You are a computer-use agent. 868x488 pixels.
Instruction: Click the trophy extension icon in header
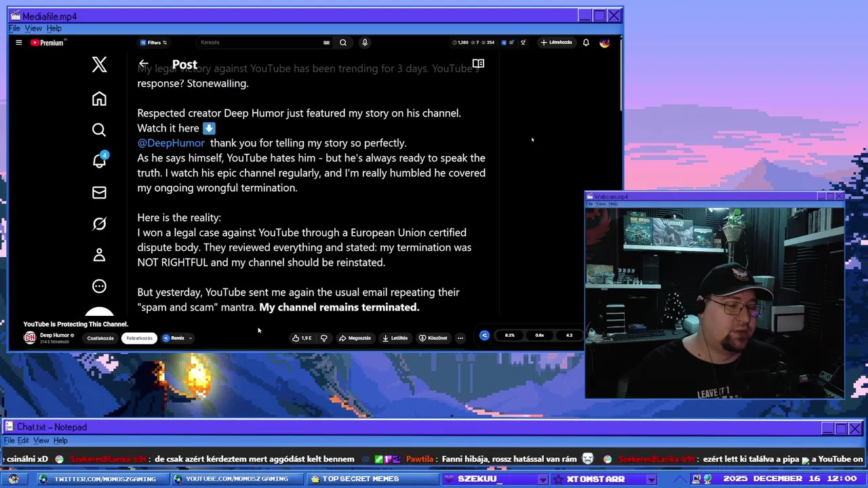tap(523, 42)
